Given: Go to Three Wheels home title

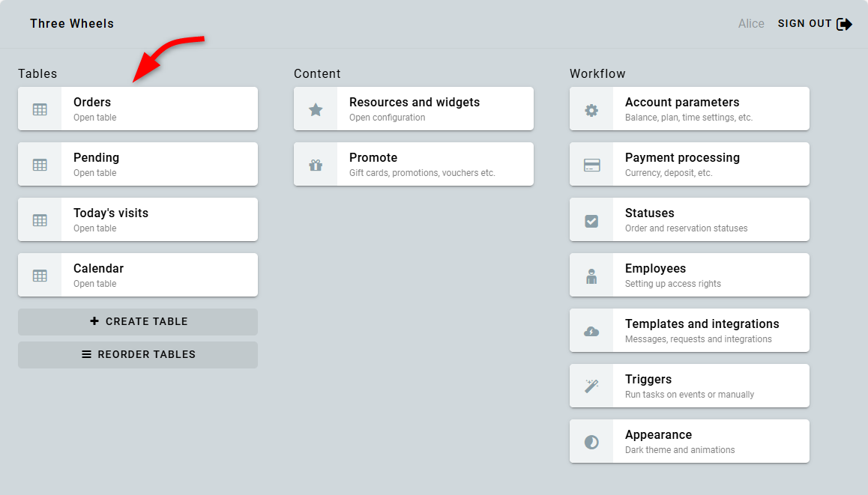Looking at the screenshot, I should point(72,24).
